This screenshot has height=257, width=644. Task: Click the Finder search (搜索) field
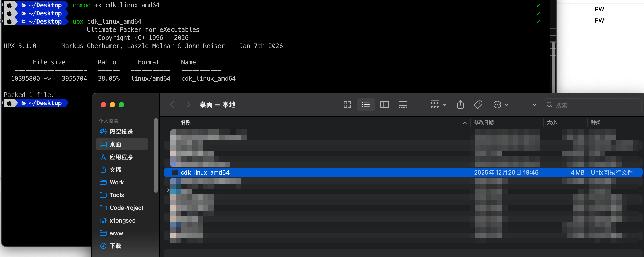[x=595, y=105]
